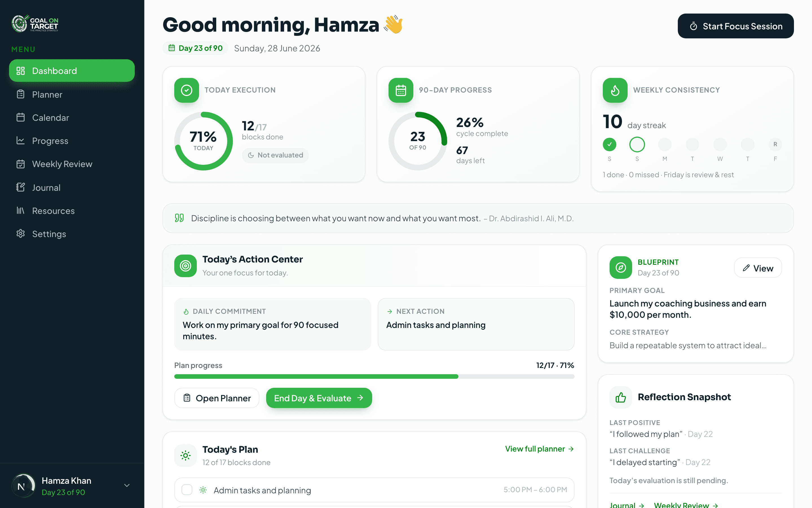The width and height of the screenshot is (812, 508).
Task: Click the Calendar icon in the sidebar
Action: coord(21,117)
